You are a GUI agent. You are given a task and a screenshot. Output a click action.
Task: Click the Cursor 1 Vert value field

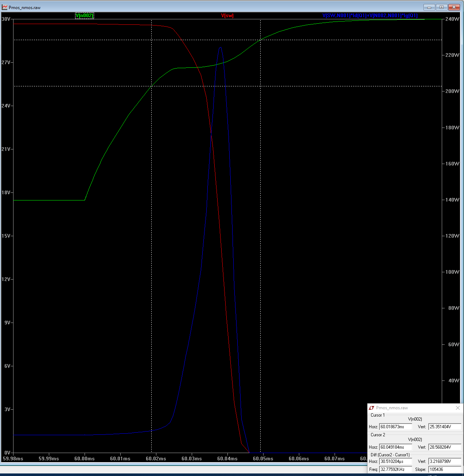point(444,427)
